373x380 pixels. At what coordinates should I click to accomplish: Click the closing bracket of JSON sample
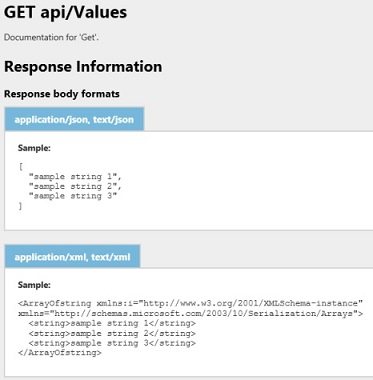tap(21, 206)
